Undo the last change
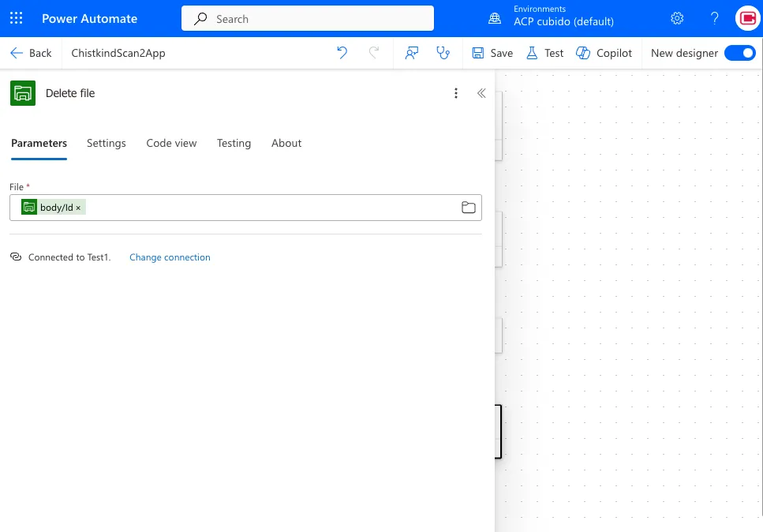This screenshot has height=532, width=763. (x=342, y=52)
